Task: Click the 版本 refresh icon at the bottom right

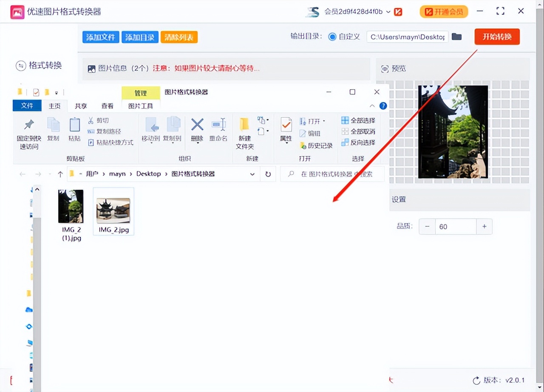Action: pos(477,380)
